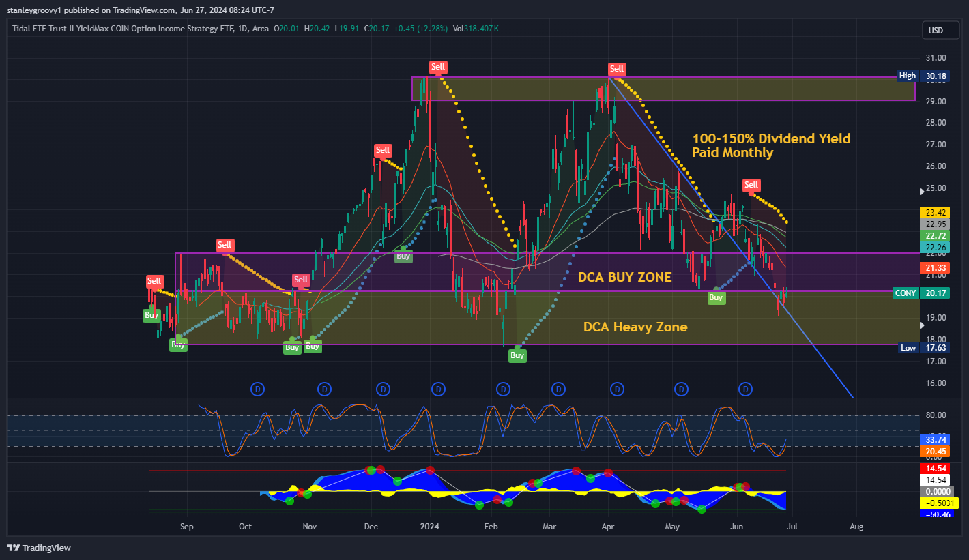
Task: Click the gray 22.95 price tag
Action: (934, 224)
